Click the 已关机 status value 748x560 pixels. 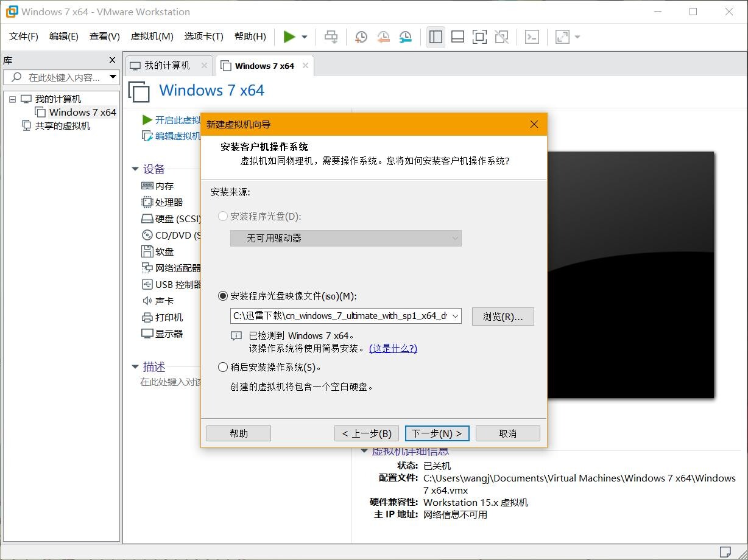[x=437, y=466]
